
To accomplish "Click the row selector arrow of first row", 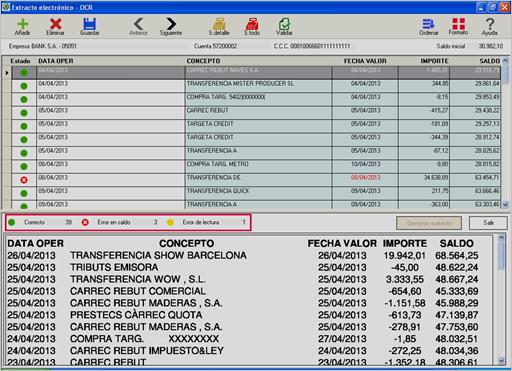I will [7, 72].
